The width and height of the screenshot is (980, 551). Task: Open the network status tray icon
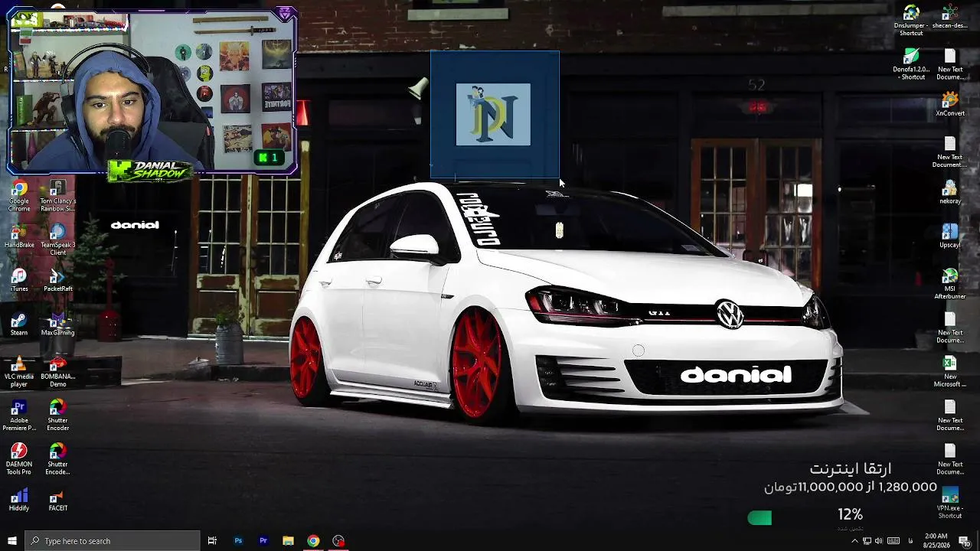click(867, 541)
